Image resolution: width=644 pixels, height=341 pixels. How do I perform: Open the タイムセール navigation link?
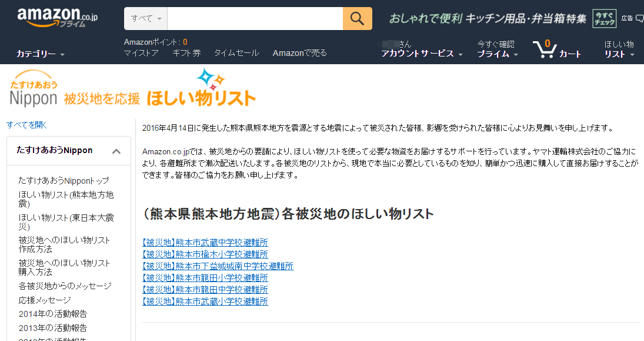[236, 53]
